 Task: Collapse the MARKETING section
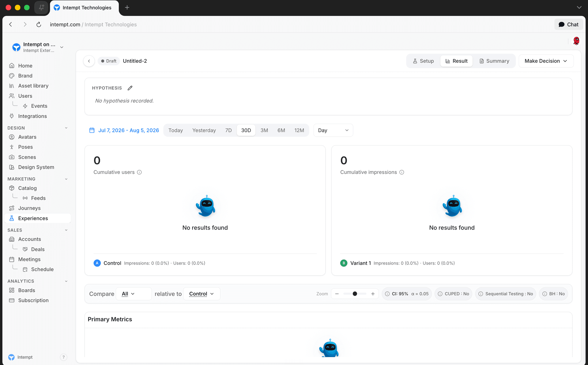66,179
